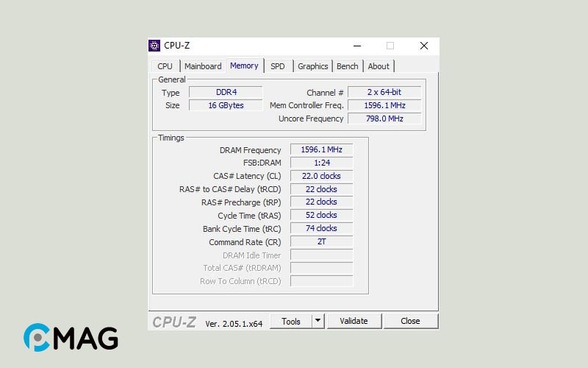Click the empty DRAM Idle Timer field
The height and width of the screenshot is (368, 588).
321,255
